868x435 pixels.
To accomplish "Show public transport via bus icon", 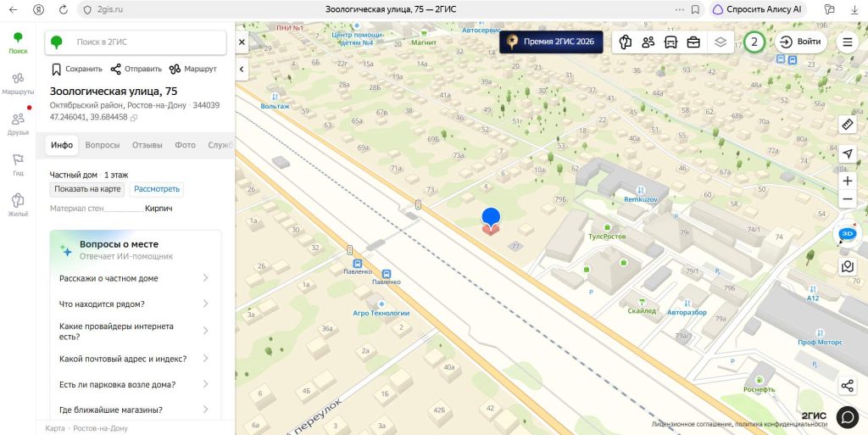I will 671,42.
